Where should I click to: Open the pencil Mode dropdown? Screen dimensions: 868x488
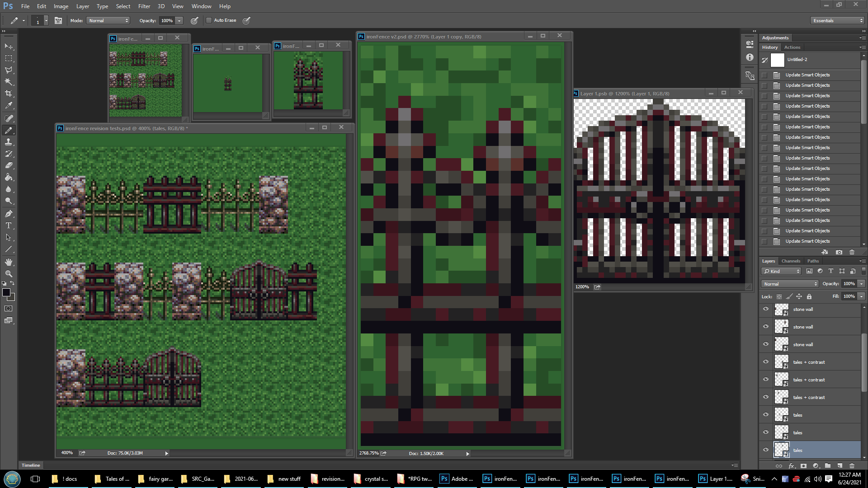(108, 20)
